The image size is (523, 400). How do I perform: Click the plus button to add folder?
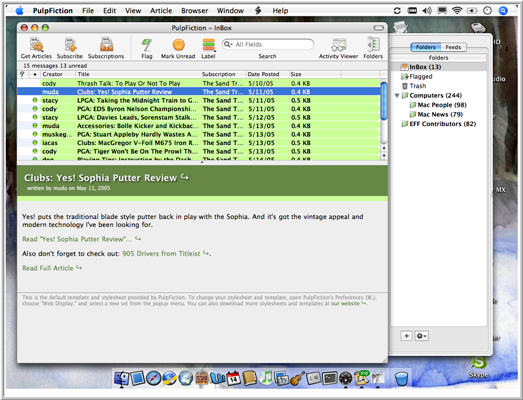(x=406, y=336)
